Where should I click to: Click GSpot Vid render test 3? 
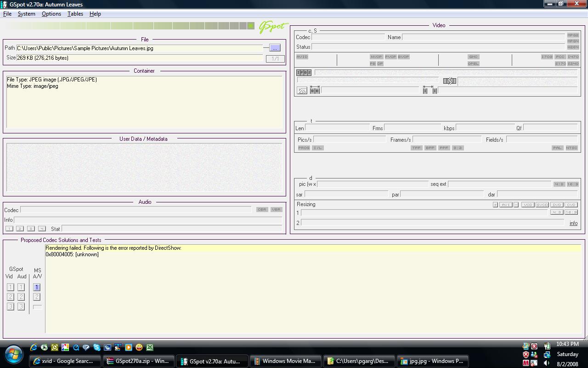click(11, 306)
